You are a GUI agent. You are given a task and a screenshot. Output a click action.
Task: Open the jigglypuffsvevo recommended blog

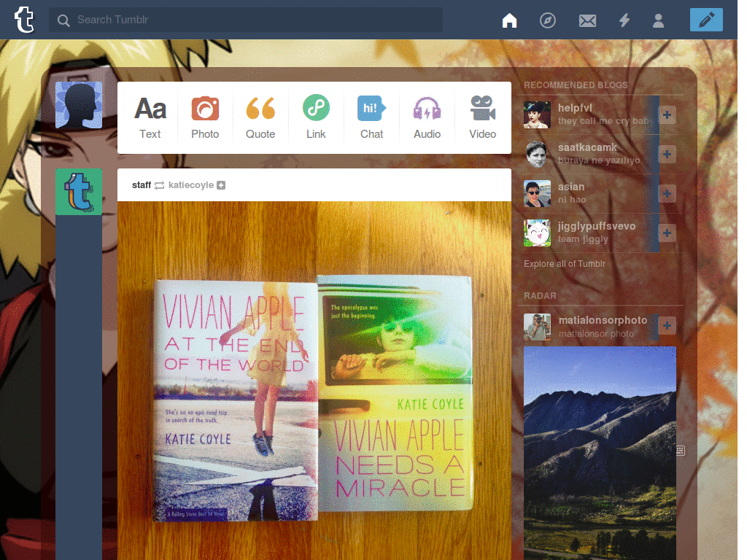click(x=597, y=226)
